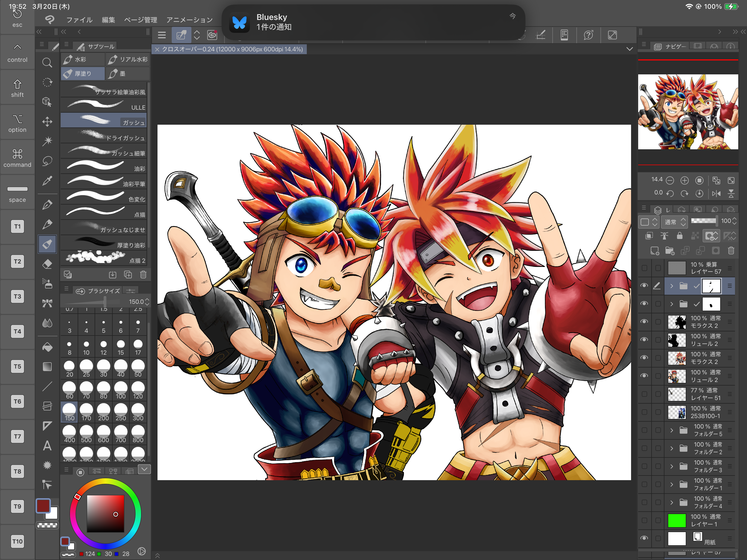Click the zoom in icon in navigator
The width and height of the screenshot is (747, 560).
click(685, 181)
